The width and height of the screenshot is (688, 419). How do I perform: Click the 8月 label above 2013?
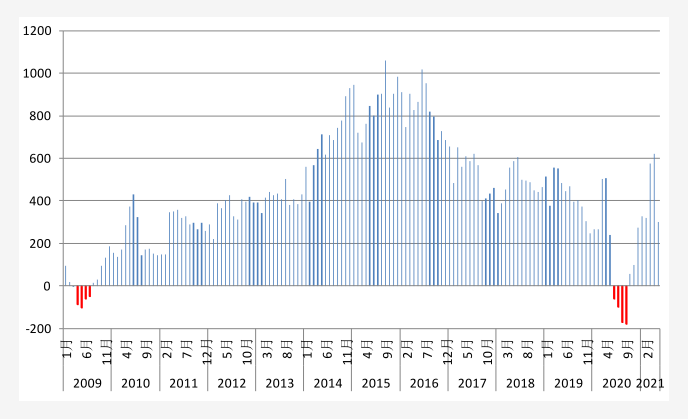point(288,349)
